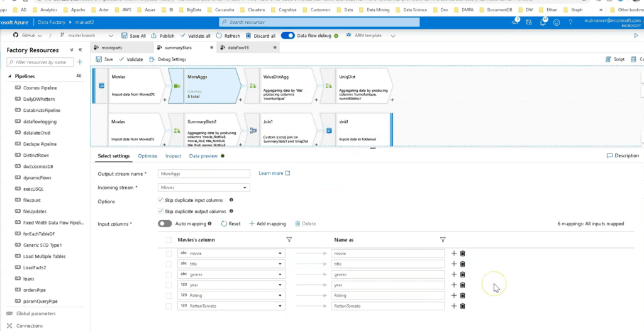Uncheck Skip duplicate input columns
The height and width of the screenshot is (331, 644).
pyautogui.click(x=160, y=200)
